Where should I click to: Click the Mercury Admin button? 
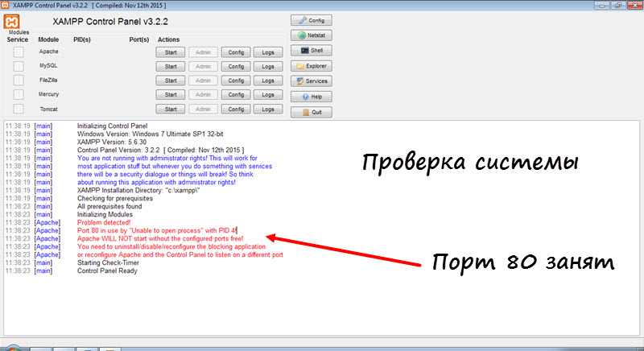(x=203, y=94)
